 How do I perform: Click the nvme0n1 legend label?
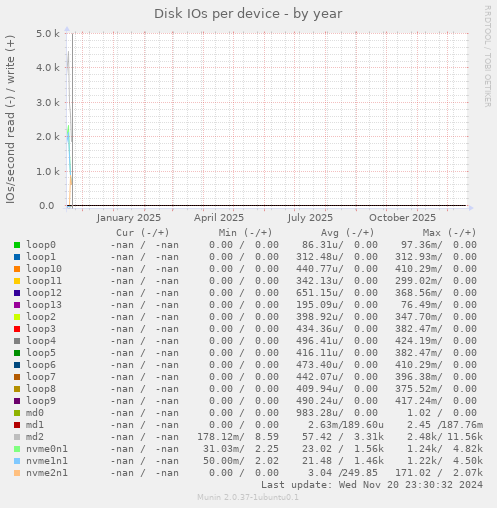click(x=47, y=449)
